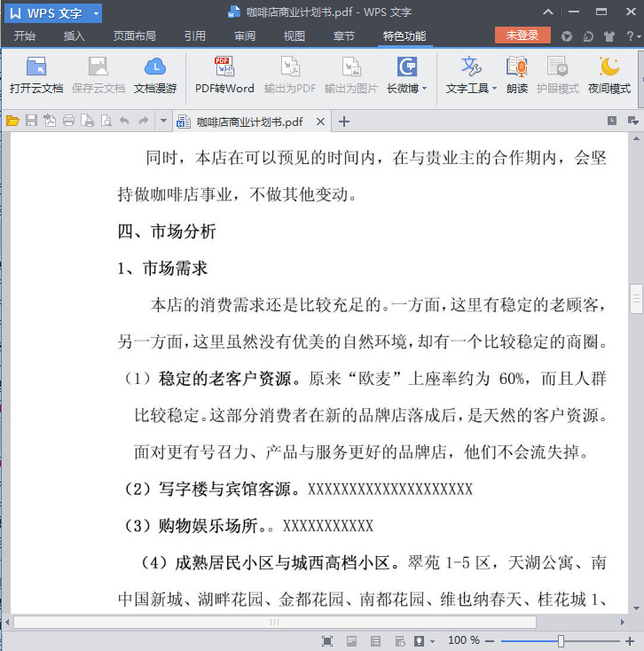
Task: Click horizontal scrollbar right arrow
Action: pos(622,622)
